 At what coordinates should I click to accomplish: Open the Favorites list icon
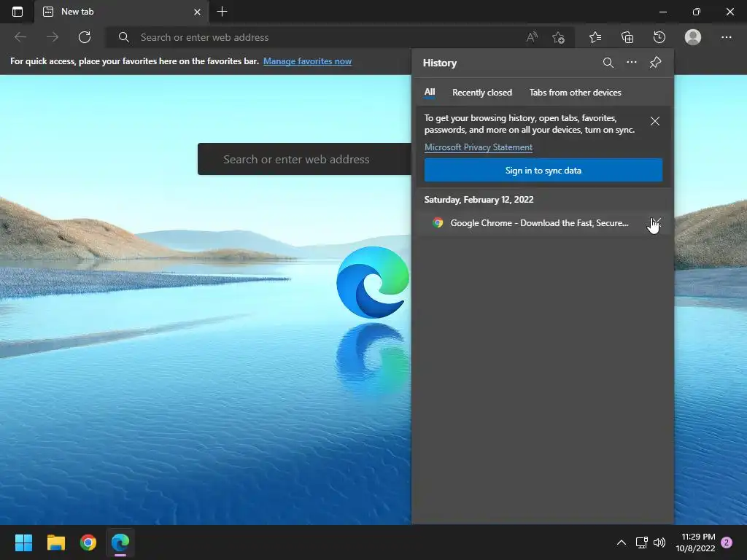point(595,37)
